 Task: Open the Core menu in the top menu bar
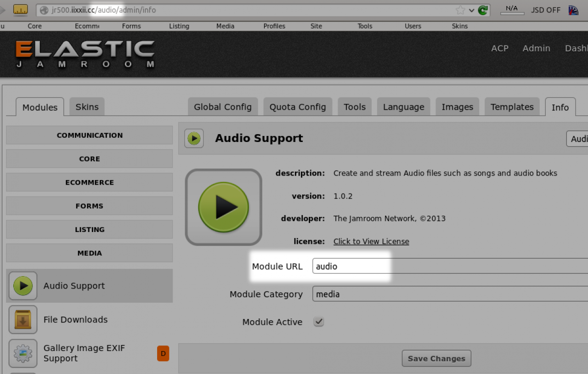click(x=35, y=26)
